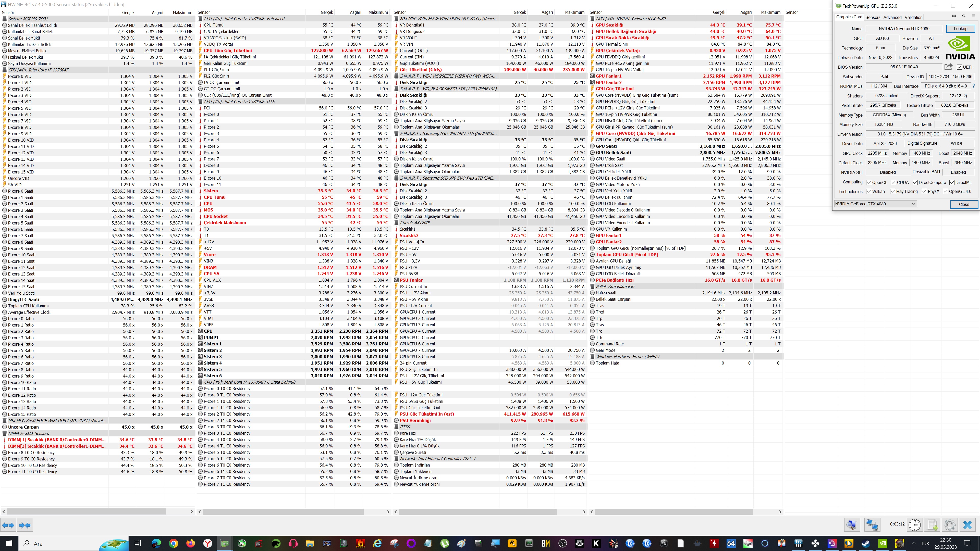Toggle the Ray Tracing checkbox

[892, 191]
